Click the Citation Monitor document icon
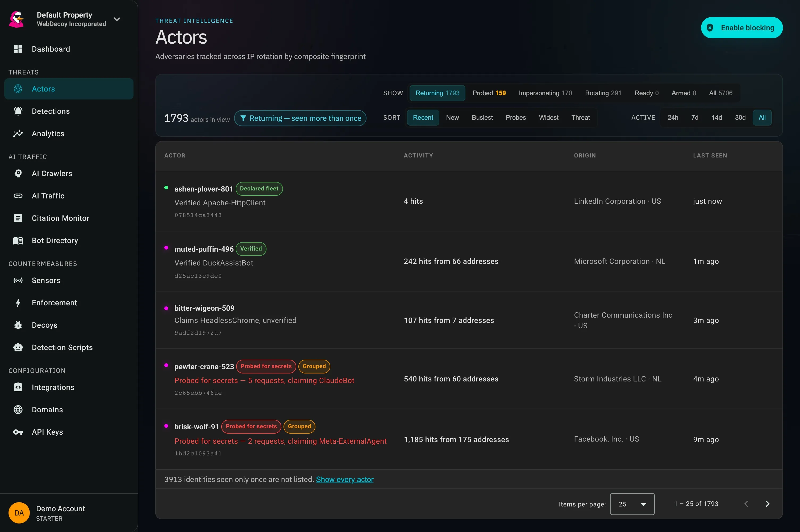The height and width of the screenshot is (532, 800). pos(18,218)
